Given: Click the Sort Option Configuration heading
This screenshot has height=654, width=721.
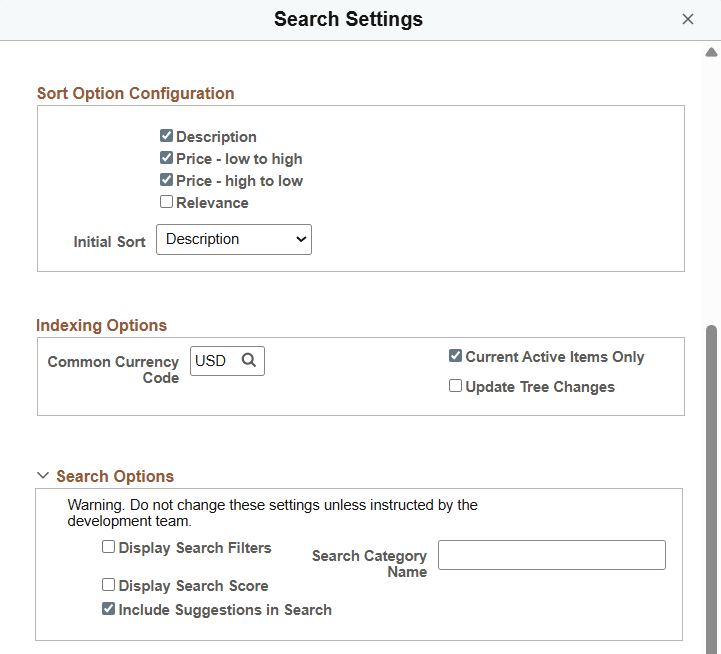Looking at the screenshot, I should pyautogui.click(x=136, y=93).
